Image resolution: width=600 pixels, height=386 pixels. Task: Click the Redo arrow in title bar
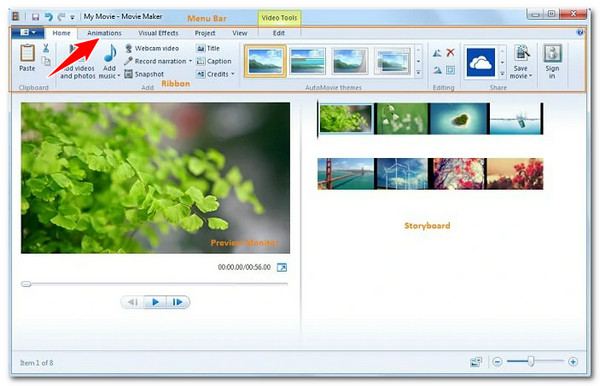coord(61,17)
